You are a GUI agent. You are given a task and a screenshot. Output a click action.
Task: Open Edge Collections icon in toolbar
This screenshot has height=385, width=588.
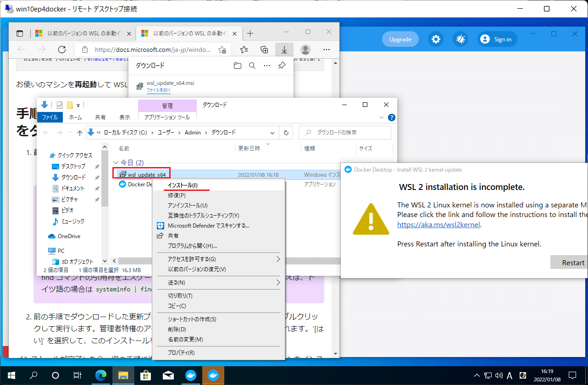pyautogui.click(x=264, y=50)
